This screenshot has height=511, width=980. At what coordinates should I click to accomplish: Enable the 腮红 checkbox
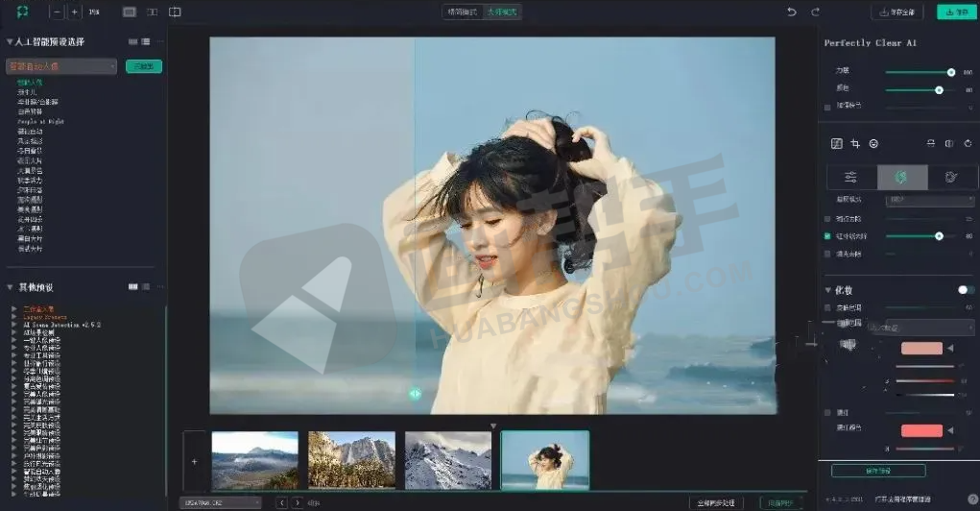click(x=827, y=413)
